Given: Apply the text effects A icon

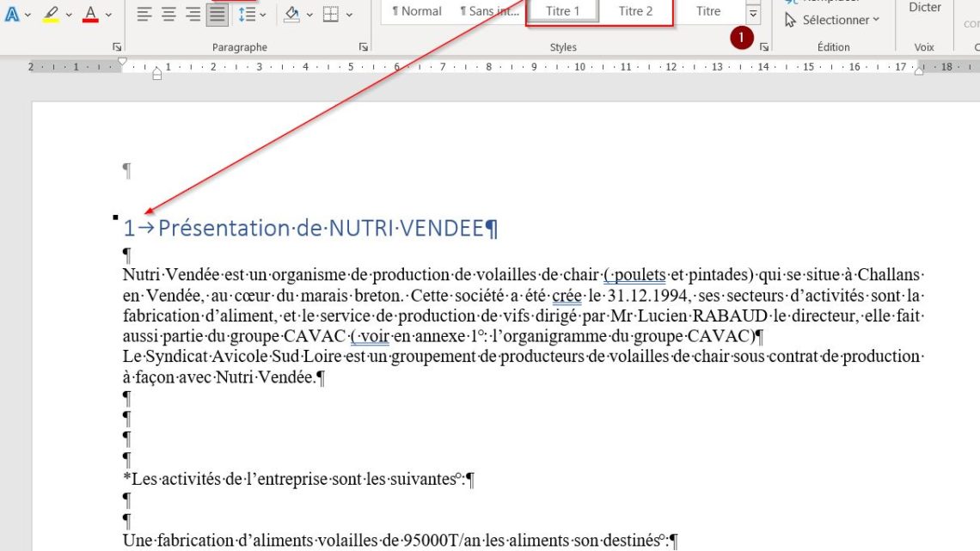Looking at the screenshot, I should (x=11, y=14).
